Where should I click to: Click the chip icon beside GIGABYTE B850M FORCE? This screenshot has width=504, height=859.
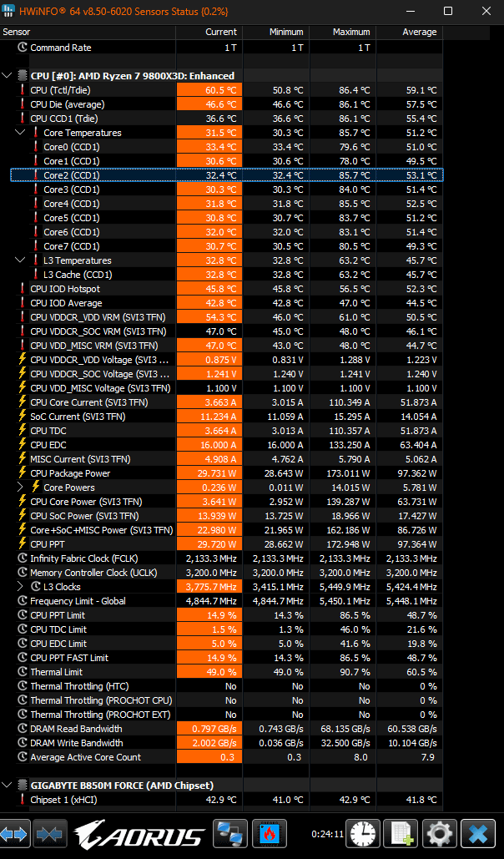[x=22, y=785]
